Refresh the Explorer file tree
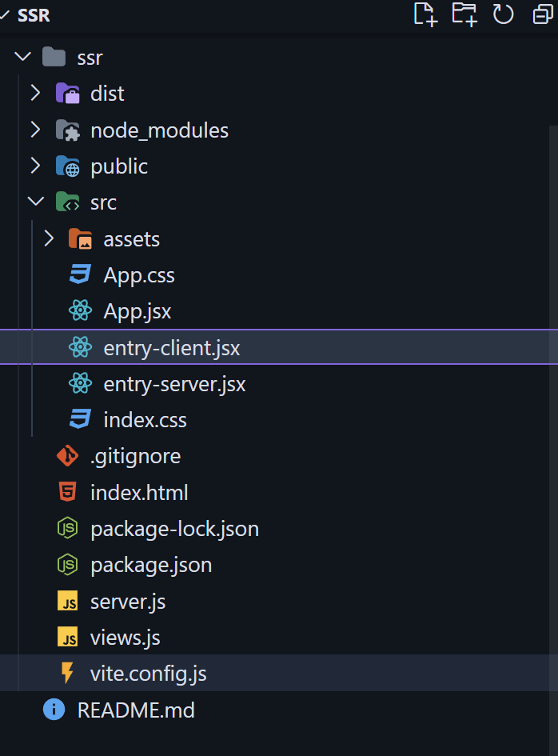Screen dimensions: 558x756 (503, 14)
